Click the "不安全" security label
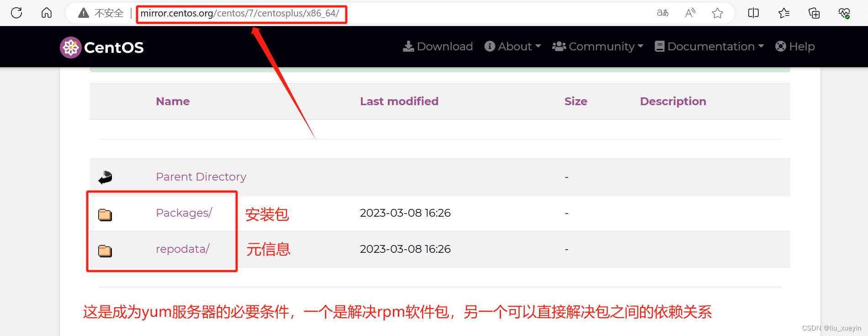Screen dimensions: 868x336 [x=109, y=13]
